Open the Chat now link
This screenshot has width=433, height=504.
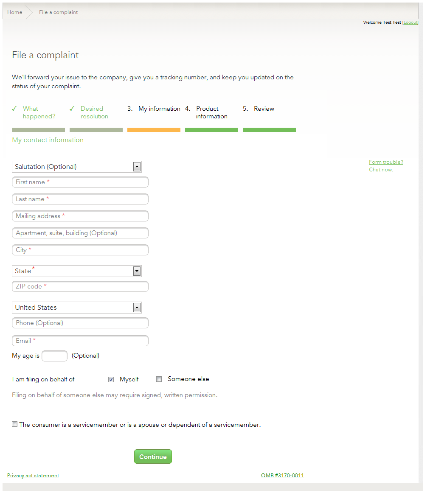coord(381,170)
